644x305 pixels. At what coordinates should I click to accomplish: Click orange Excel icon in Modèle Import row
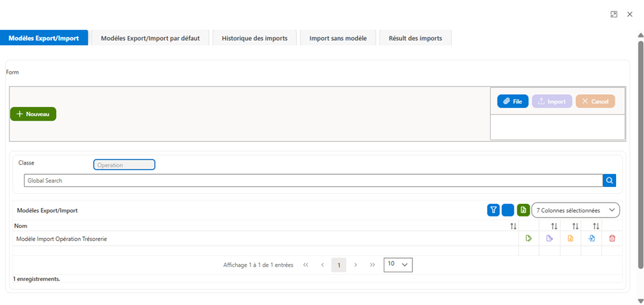pos(570,238)
